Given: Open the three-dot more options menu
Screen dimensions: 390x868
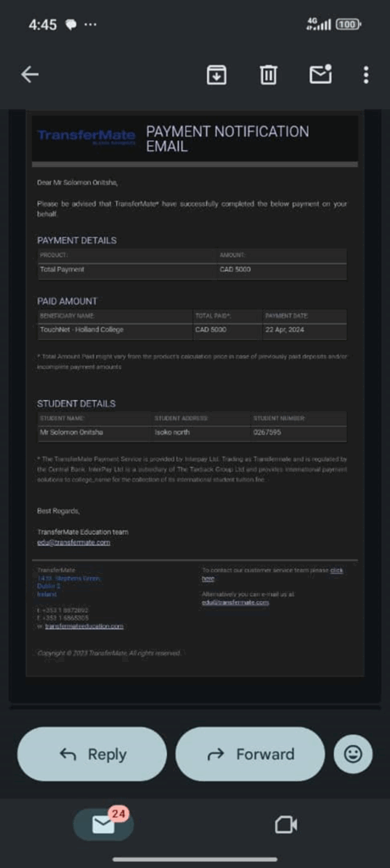Looking at the screenshot, I should click(x=366, y=75).
